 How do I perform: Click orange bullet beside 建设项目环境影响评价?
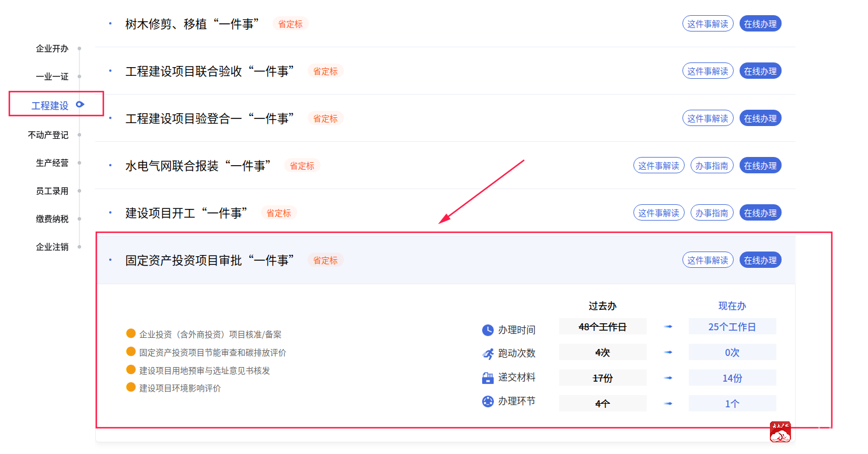coord(131,387)
